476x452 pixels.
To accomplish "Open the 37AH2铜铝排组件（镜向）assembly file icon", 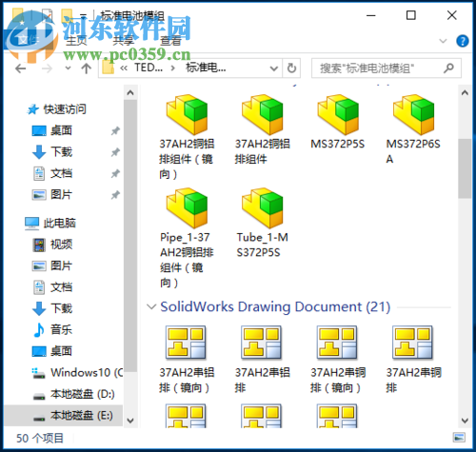I will (x=187, y=114).
